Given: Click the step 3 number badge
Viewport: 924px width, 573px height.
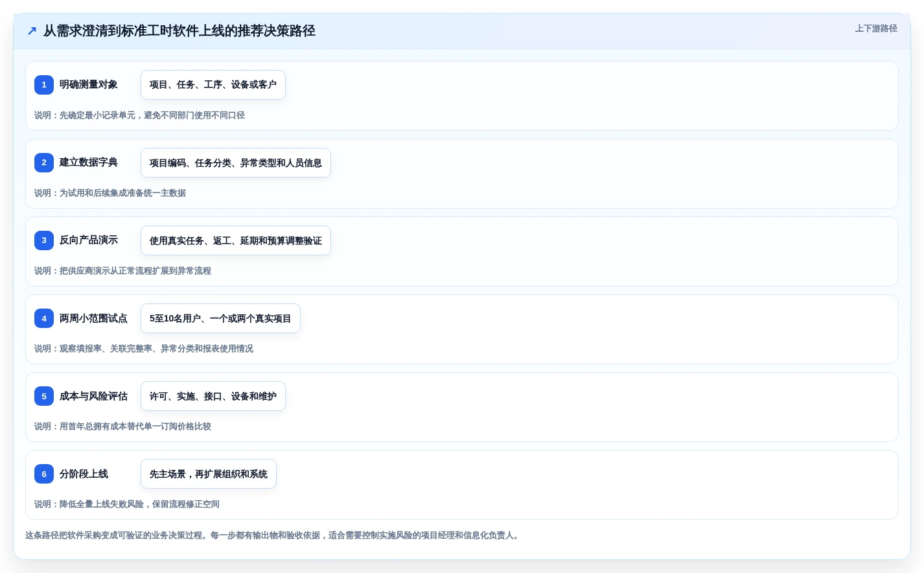Looking at the screenshot, I should click(44, 240).
